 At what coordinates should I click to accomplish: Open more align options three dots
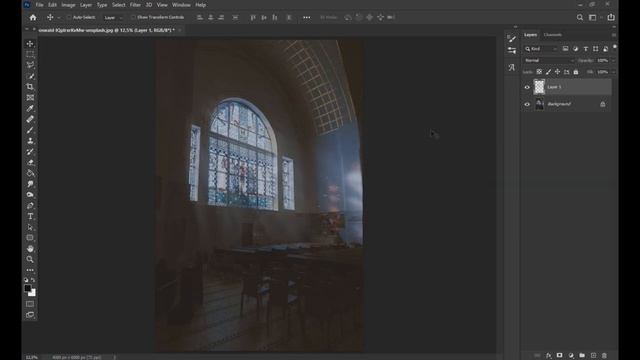307,18
